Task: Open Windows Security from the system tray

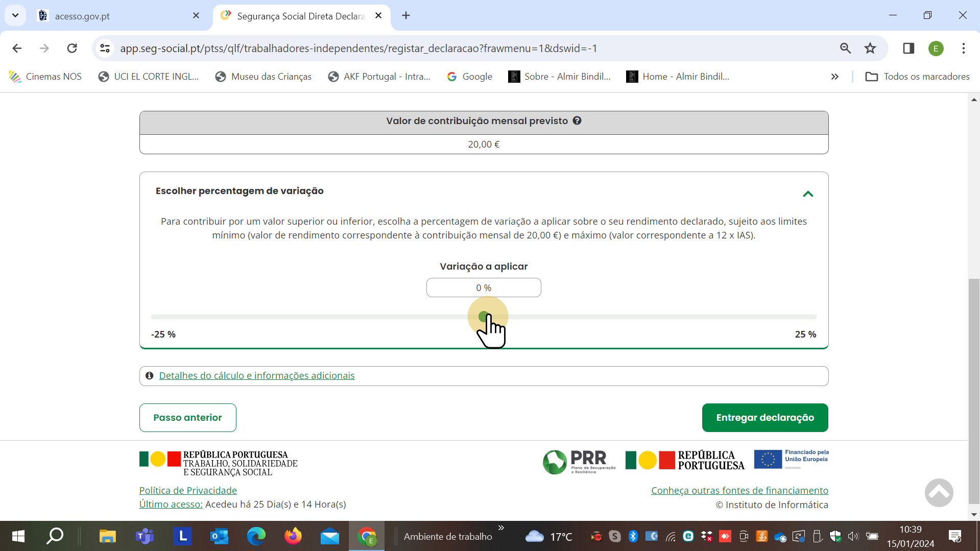Action: (x=835, y=536)
